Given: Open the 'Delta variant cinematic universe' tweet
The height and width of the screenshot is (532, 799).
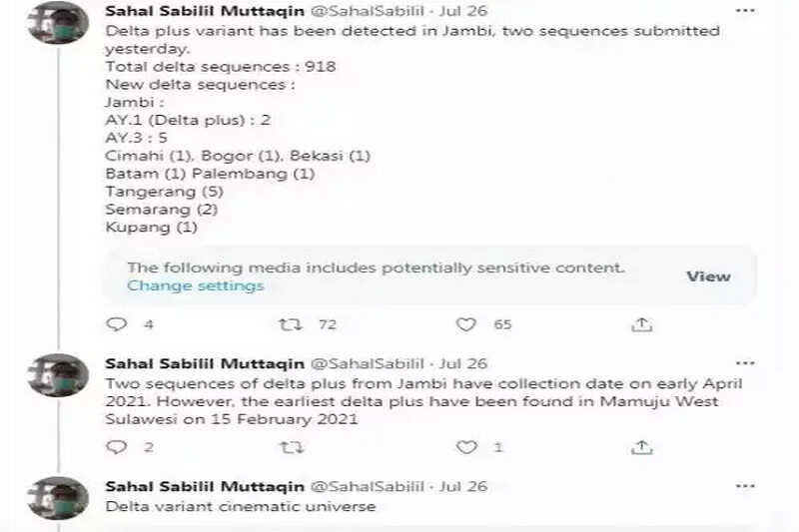Looking at the screenshot, I should pos(240,506).
